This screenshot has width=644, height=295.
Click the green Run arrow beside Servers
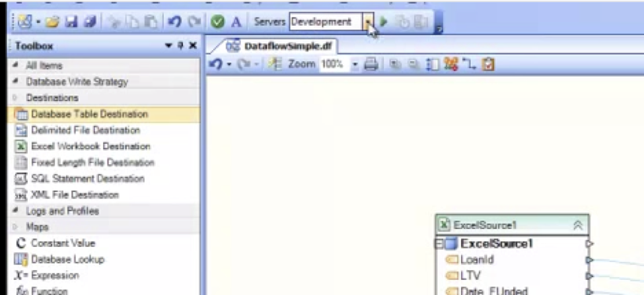pyautogui.click(x=384, y=22)
